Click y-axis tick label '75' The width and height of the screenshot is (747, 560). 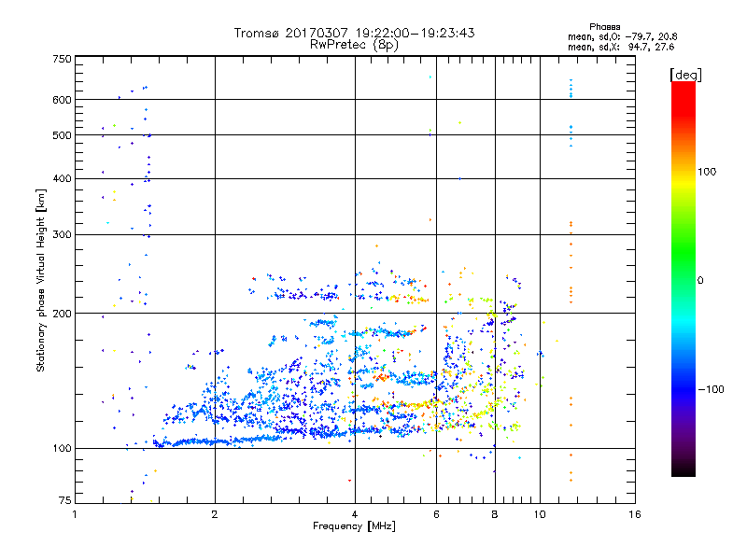pos(65,500)
